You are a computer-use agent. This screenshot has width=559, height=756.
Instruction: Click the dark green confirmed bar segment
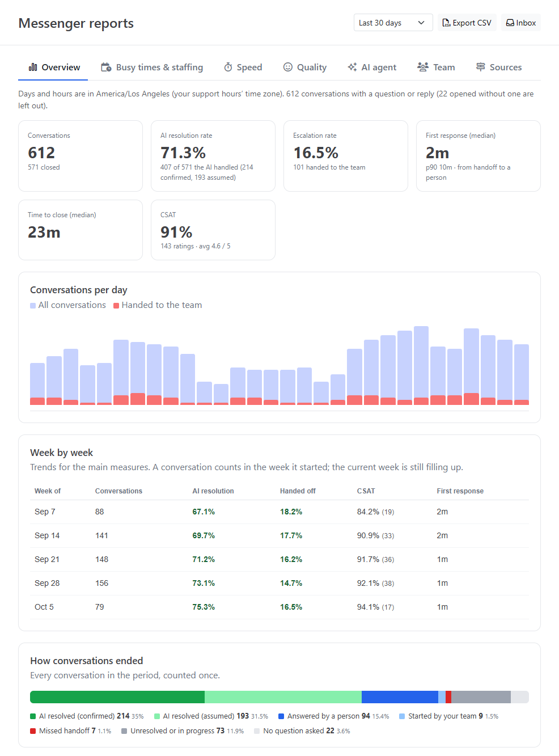(117, 697)
